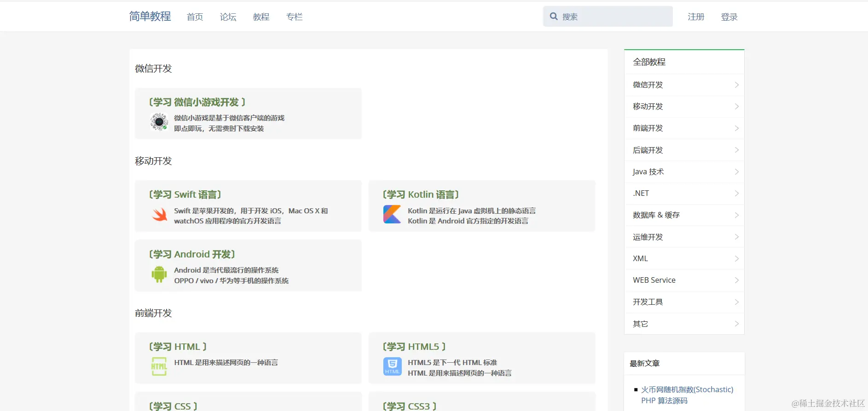Click the Swift bird logo icon
This screenshot has height=411, width=868.
159,215
